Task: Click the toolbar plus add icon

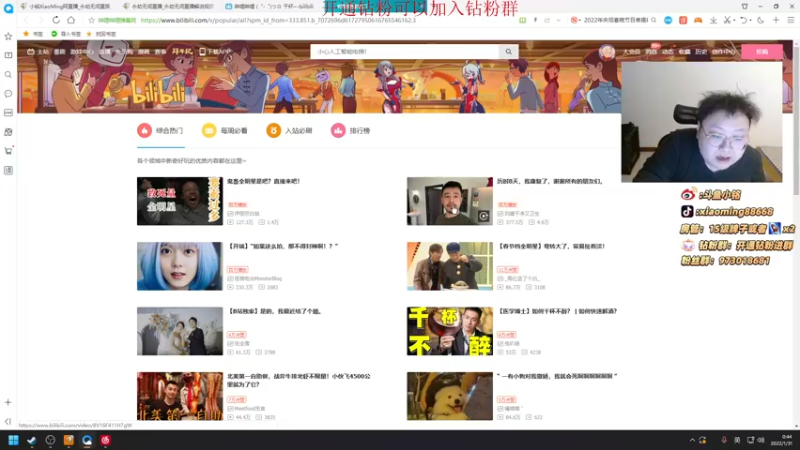Action: coord(776,20)
